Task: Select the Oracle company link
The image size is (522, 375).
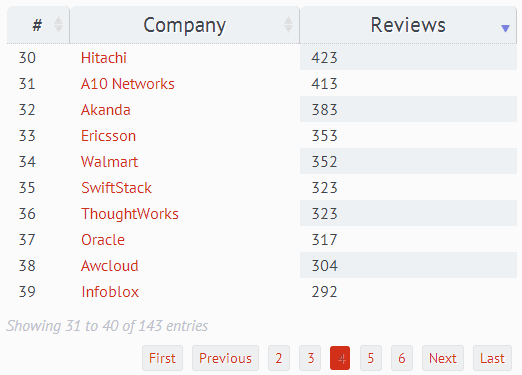Action: (103, 240)
